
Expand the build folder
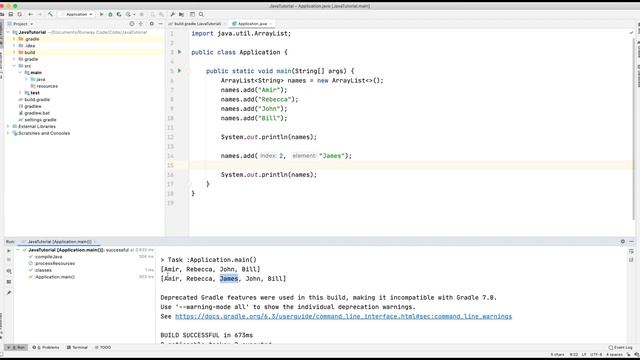(x=14, y=53)
